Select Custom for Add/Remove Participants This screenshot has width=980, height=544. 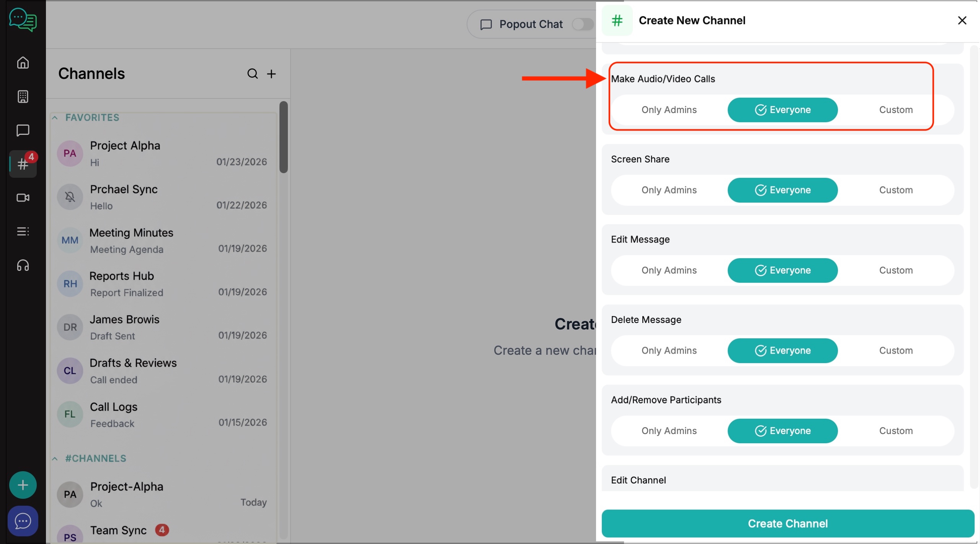click(895, 431)
